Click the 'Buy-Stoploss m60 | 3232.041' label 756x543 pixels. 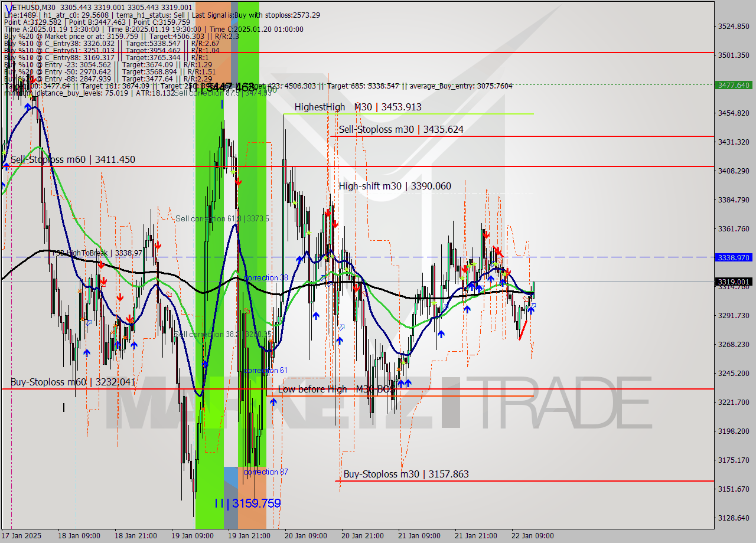pos(73,382)
